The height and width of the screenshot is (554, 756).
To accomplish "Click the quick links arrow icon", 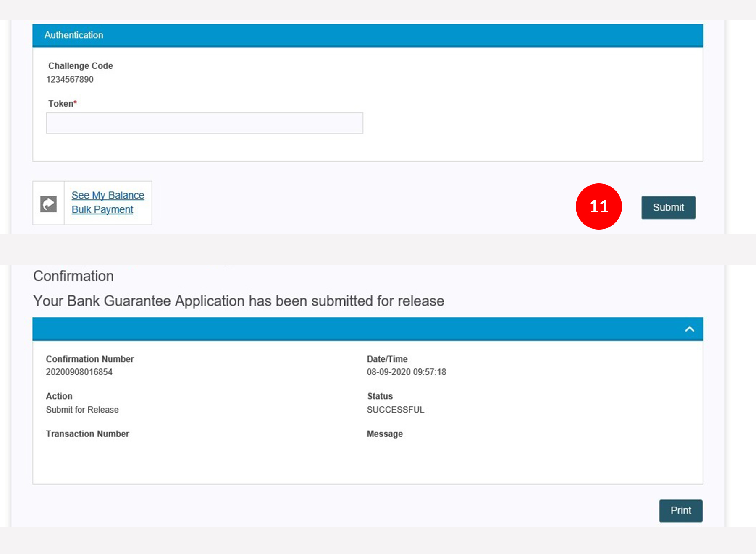I will 48,204.
